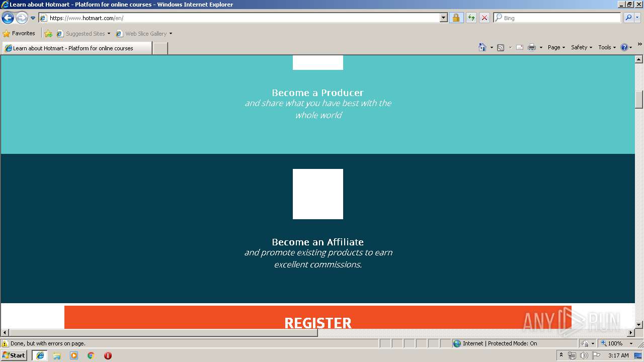Open the Favorites star button
Image resolution: width=644 pixels, height=362 pixels.
pos(19,34)
